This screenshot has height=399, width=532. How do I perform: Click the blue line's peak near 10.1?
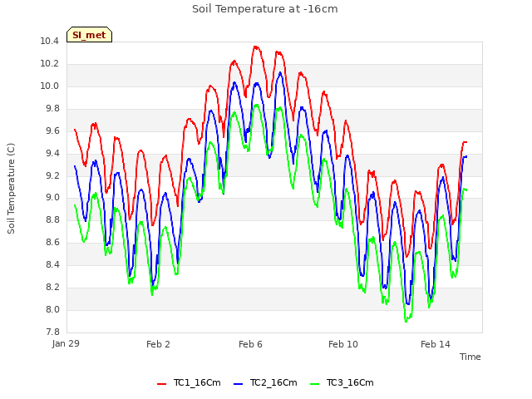280,73
